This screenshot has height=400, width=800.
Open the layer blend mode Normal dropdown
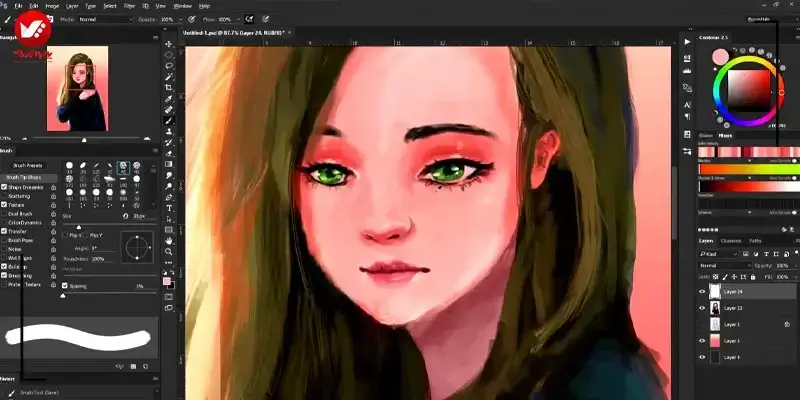[724, 266]
